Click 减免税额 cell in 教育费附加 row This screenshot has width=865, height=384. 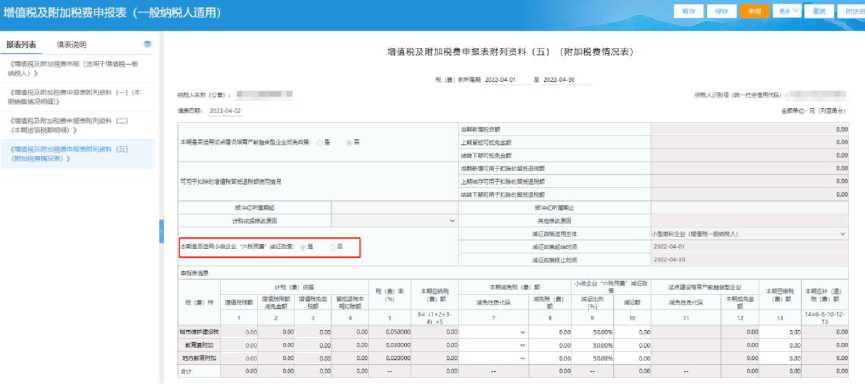point(551,345)
